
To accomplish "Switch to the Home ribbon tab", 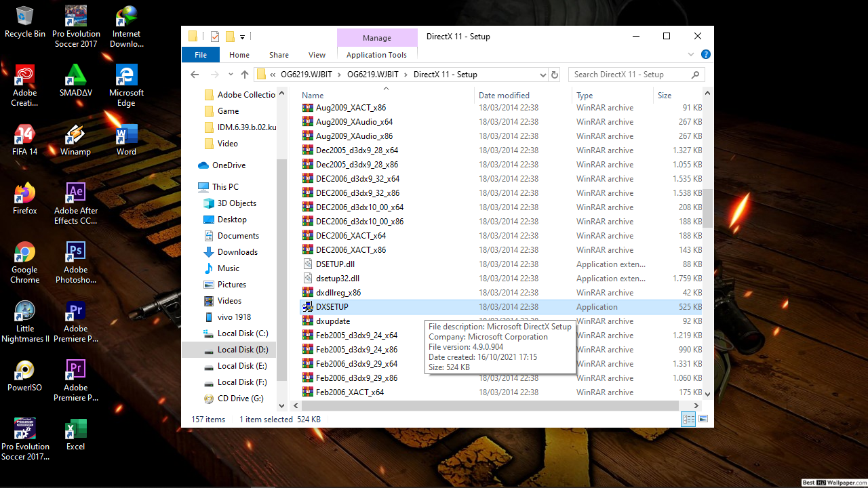I will (x=239, y=55).
